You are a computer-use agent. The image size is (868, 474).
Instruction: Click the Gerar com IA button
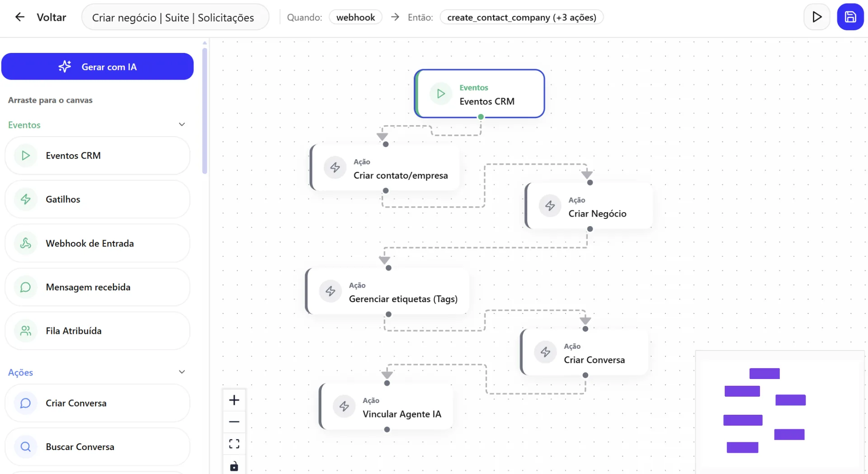pyautogui.click(x=97, y=66)
